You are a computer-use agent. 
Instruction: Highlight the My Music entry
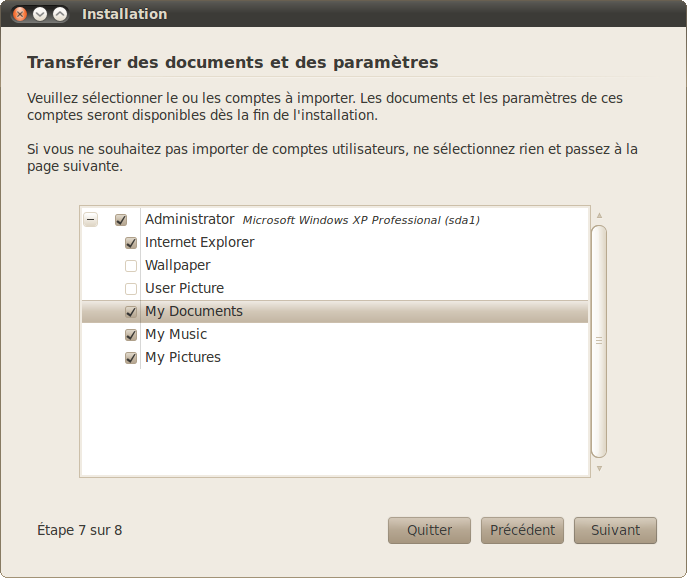(176, 334)
